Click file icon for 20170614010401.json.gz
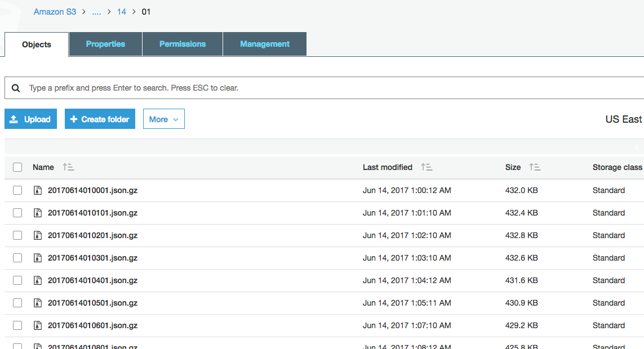 [38, 280]
